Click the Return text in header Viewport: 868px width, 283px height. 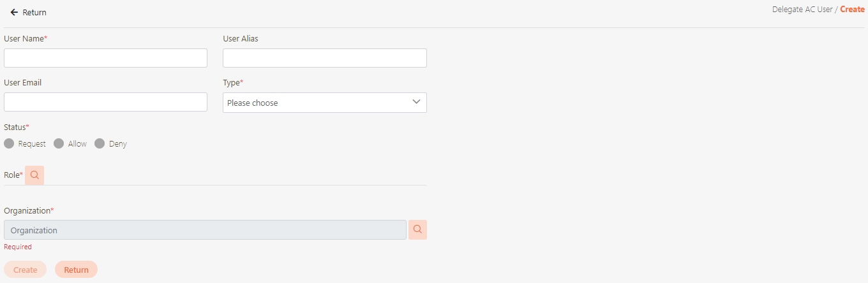[34, 13]
